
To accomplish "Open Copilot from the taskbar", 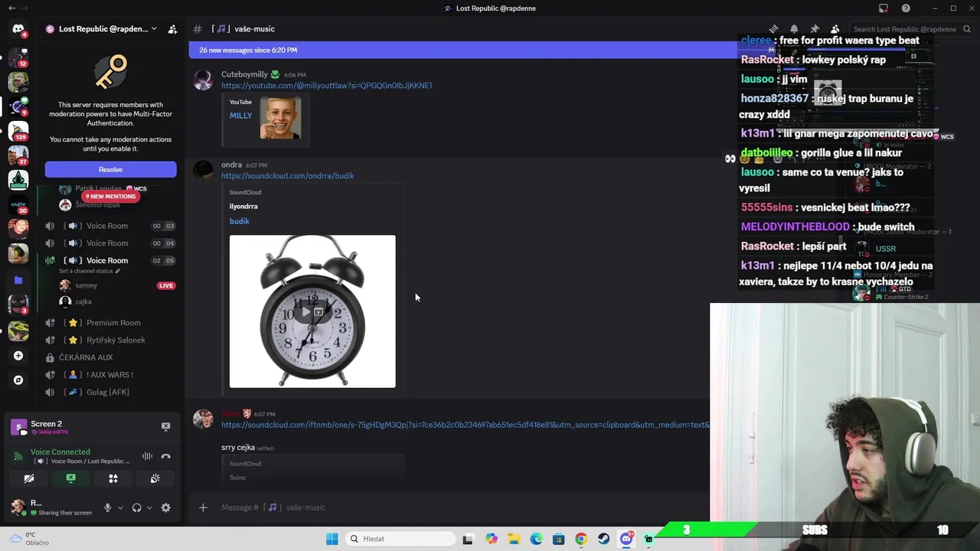I will click(491, 539).
